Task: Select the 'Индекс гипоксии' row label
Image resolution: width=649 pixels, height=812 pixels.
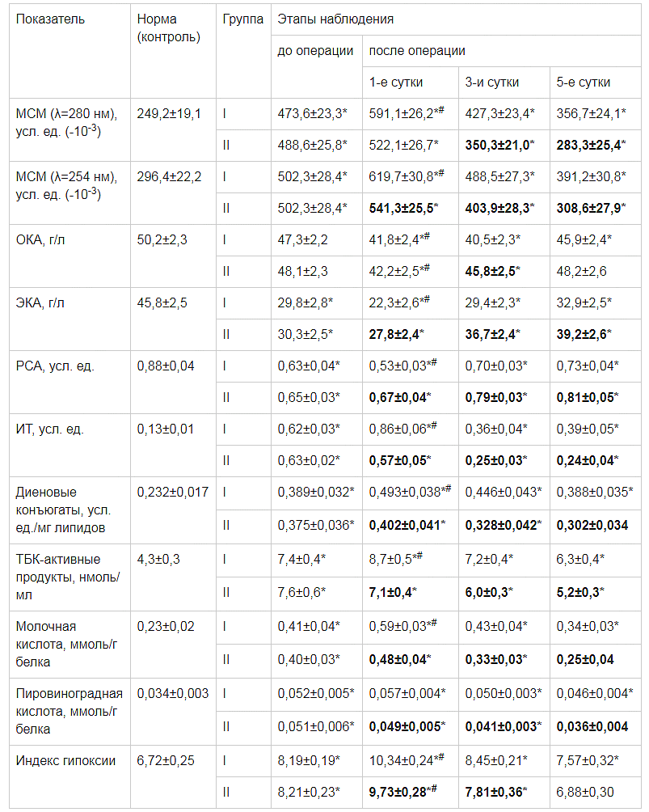Action: pyautogui.click(x=66, y=760)
